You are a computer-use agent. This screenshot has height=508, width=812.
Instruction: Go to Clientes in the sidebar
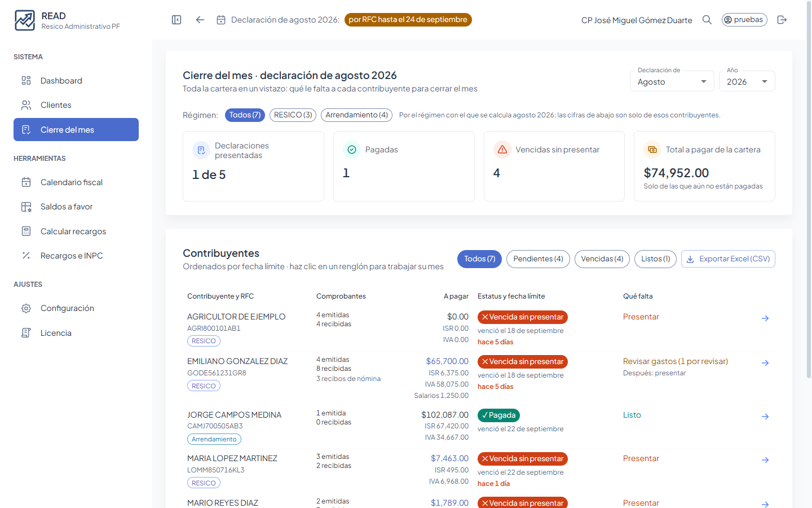pyautogui.click(x=76, y=105)
